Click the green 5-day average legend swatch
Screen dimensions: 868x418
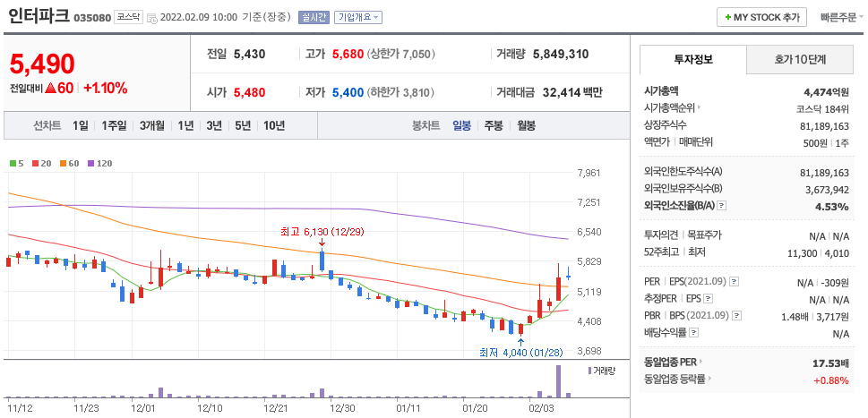[13, 164]
